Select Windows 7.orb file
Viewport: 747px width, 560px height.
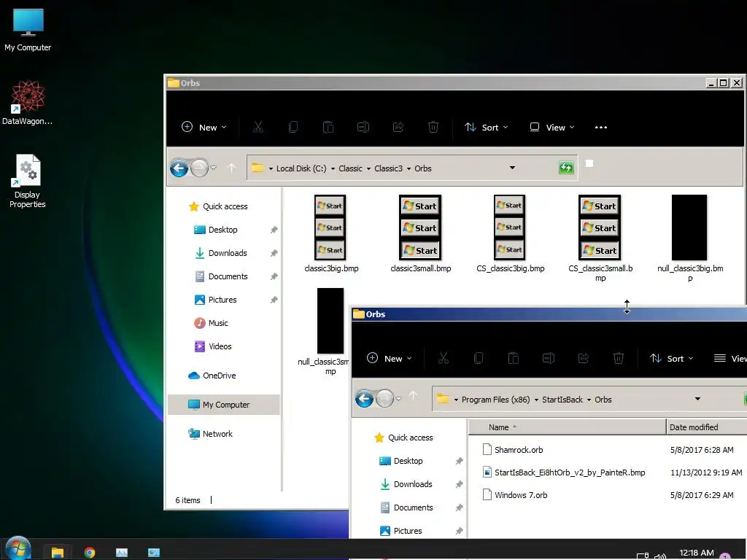[515, 495]
